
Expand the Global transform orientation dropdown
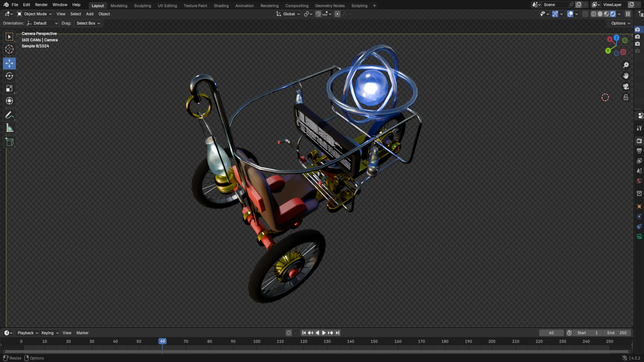pyautogui.click(x=288, y=14)
